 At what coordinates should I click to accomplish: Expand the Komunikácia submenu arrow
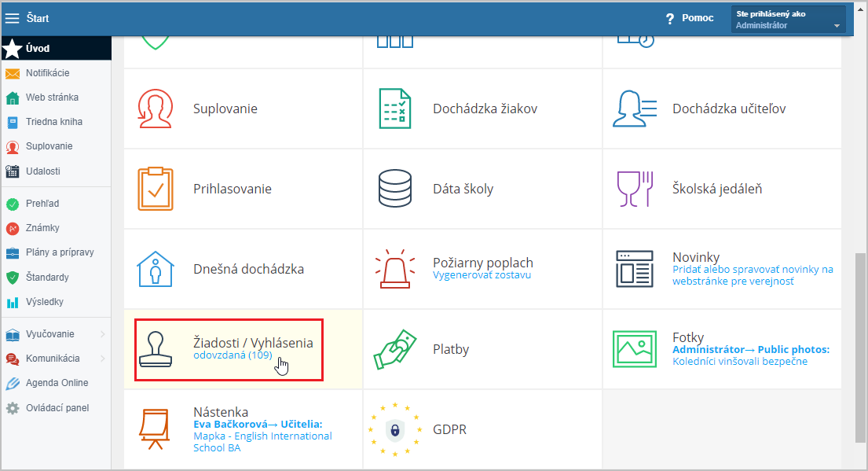(x=103, y=359)
